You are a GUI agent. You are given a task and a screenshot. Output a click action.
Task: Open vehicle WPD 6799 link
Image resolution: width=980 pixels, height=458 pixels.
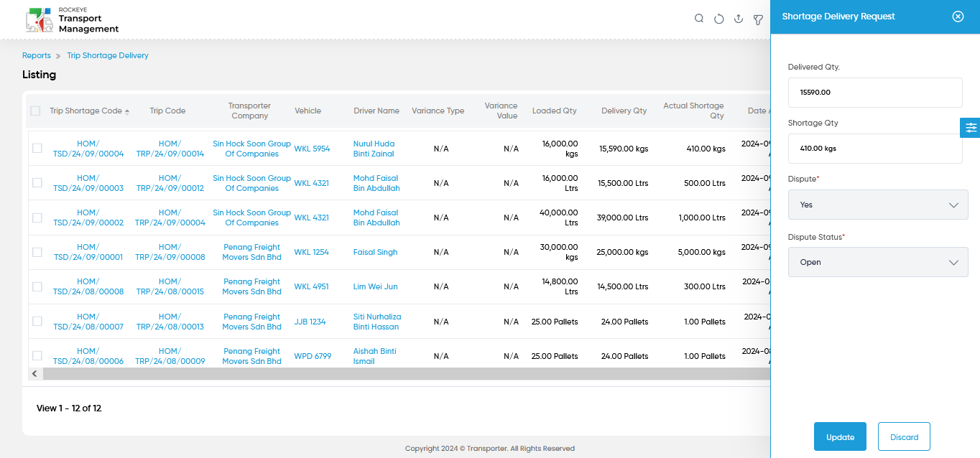[313, 356]
